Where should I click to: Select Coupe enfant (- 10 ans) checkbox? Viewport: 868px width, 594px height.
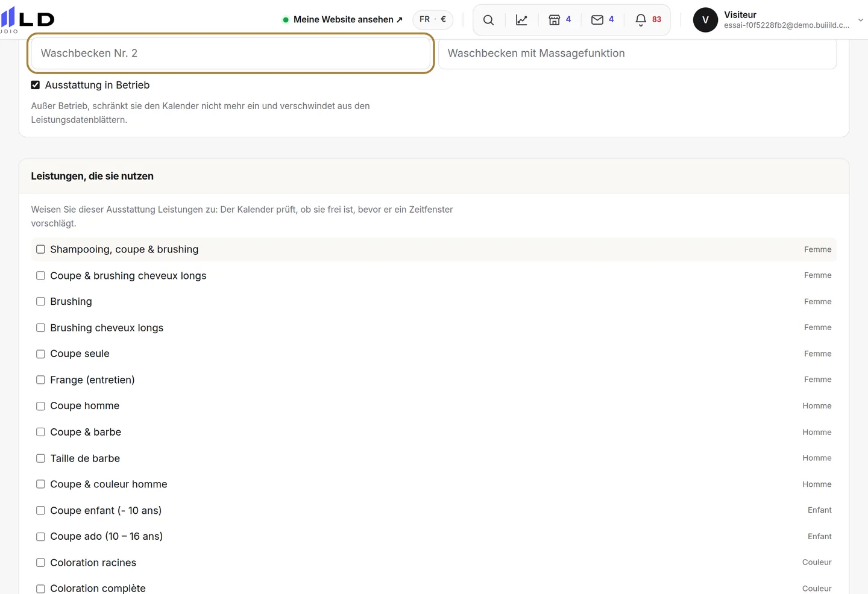pos(40,510)
